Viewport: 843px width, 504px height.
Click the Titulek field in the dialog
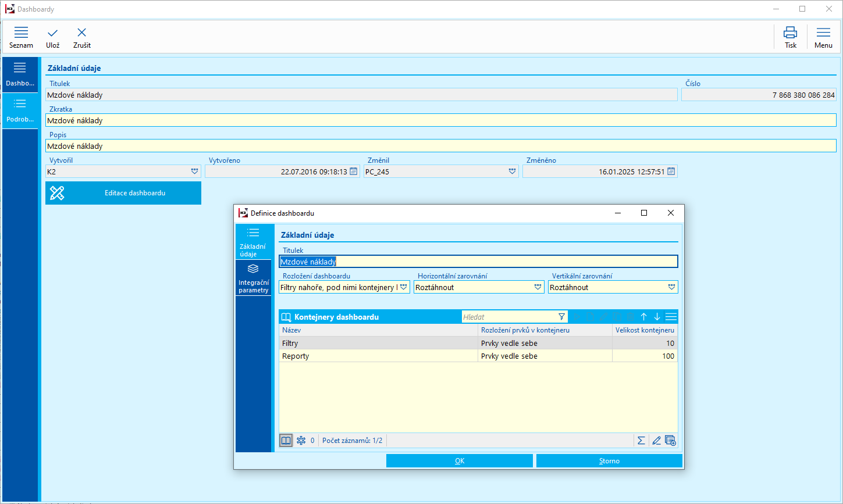(478, 262)
